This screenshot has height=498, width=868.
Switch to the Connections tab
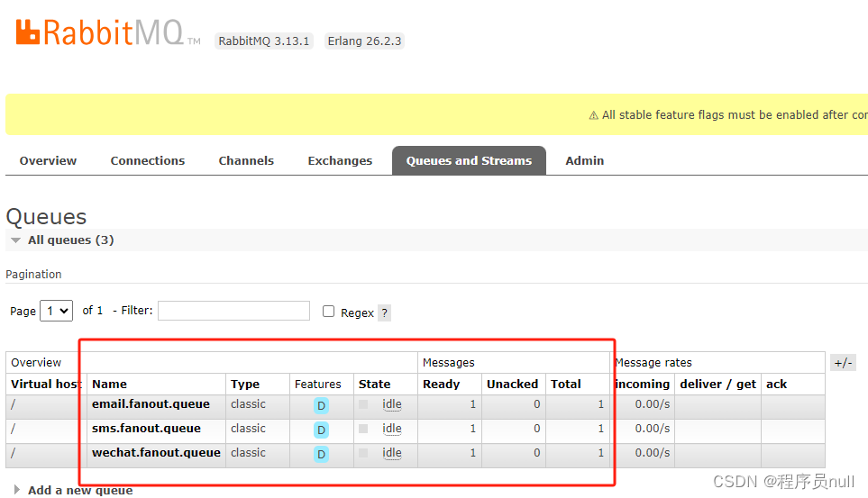coord(148,160)
